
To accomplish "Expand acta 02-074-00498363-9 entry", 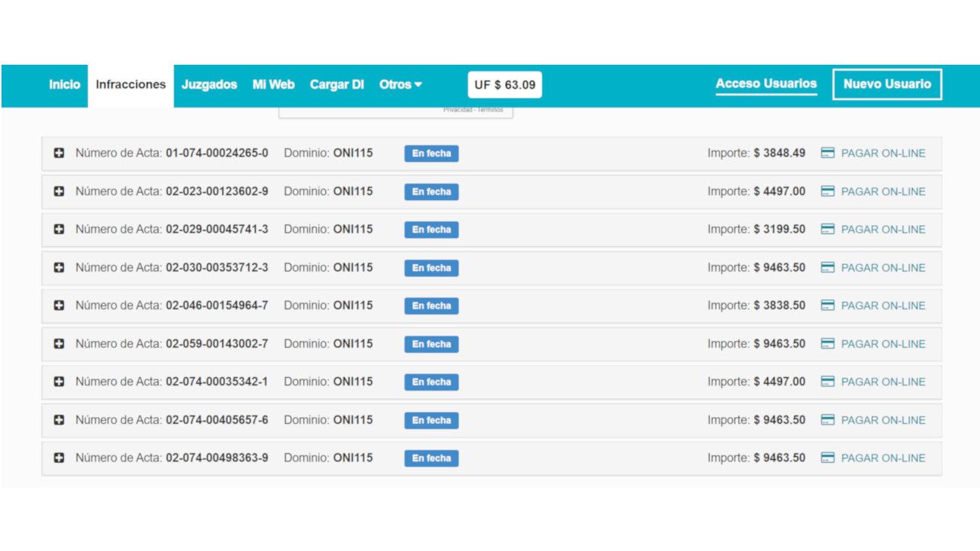I will [59, 458].
